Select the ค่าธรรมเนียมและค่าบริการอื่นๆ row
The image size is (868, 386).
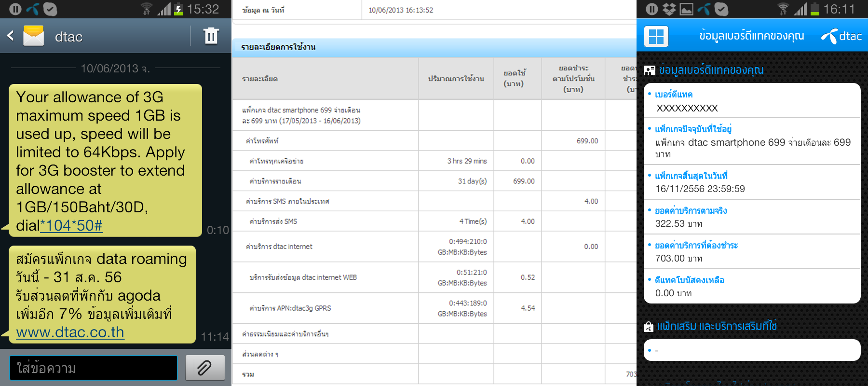click(434, 334)
